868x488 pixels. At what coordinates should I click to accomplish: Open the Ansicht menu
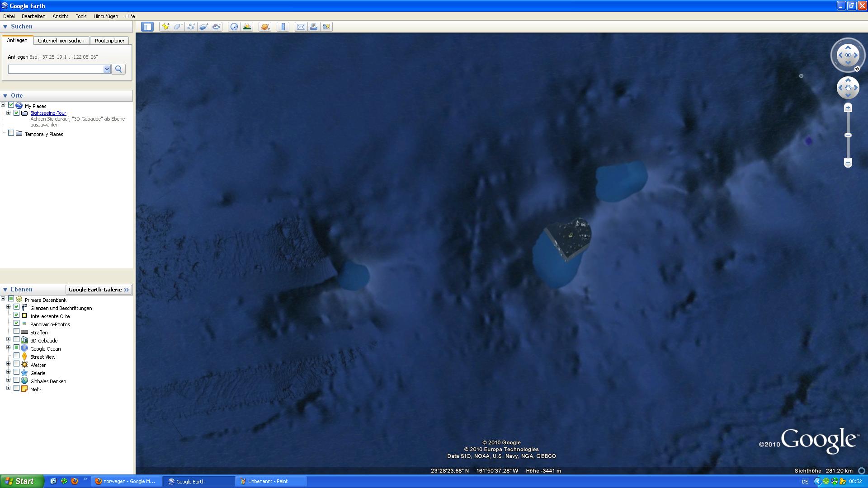click(x=60, y=16)
